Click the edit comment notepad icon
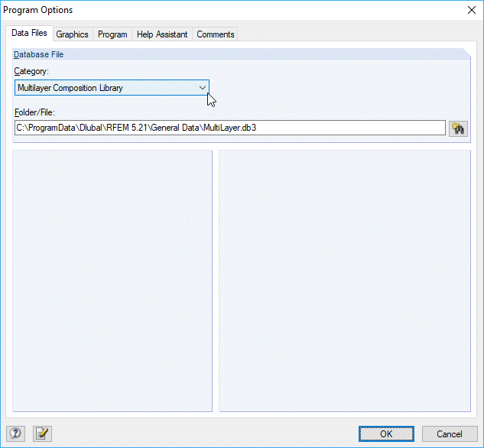Viewport: 484px width, 448px height. coord(42,433)
